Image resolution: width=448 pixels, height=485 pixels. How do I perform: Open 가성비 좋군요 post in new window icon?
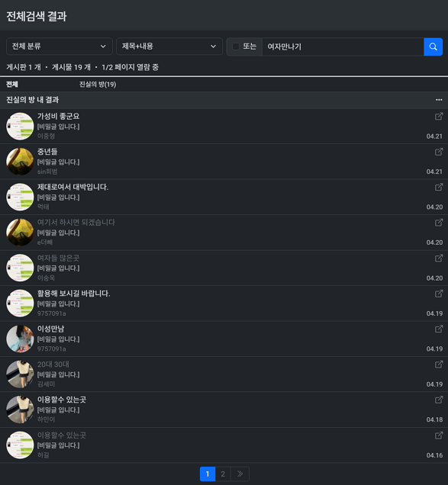point(439,117)
